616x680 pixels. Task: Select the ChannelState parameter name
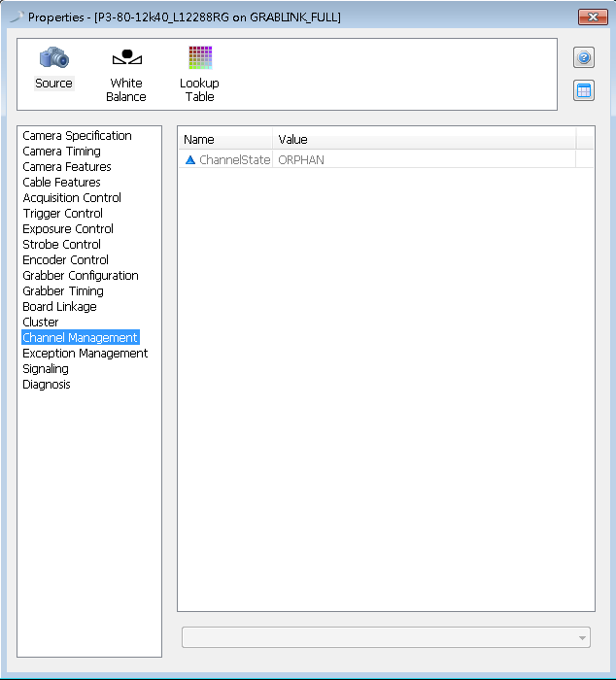[235, 160]
